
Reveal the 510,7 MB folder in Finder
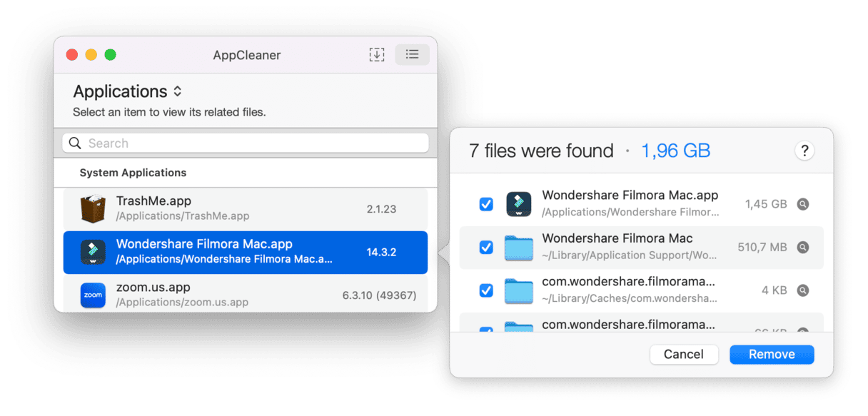803,248
